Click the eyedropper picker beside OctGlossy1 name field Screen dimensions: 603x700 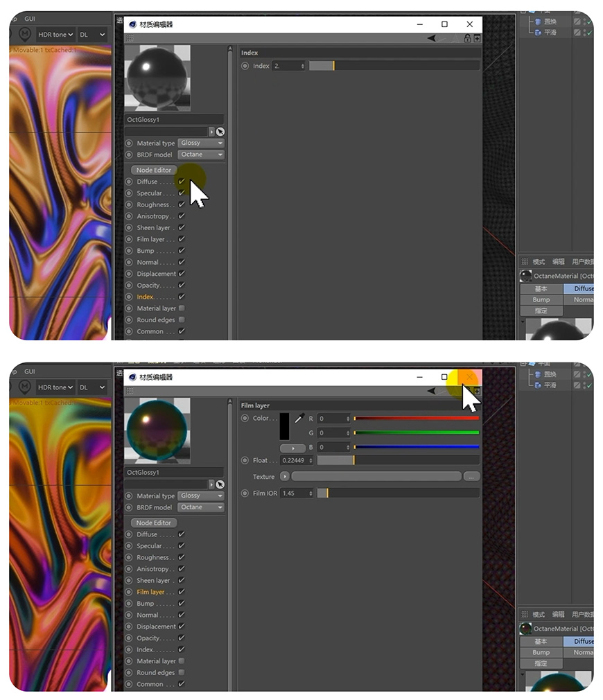[220, 131]
